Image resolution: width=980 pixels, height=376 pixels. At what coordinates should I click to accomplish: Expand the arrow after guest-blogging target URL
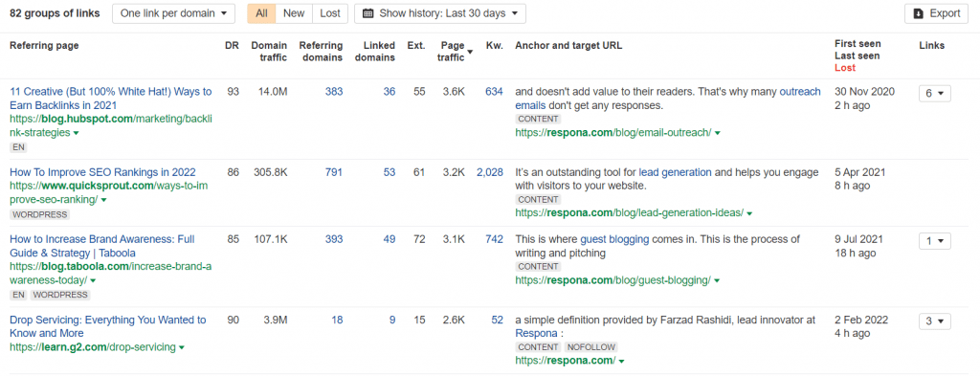[717, 280]
